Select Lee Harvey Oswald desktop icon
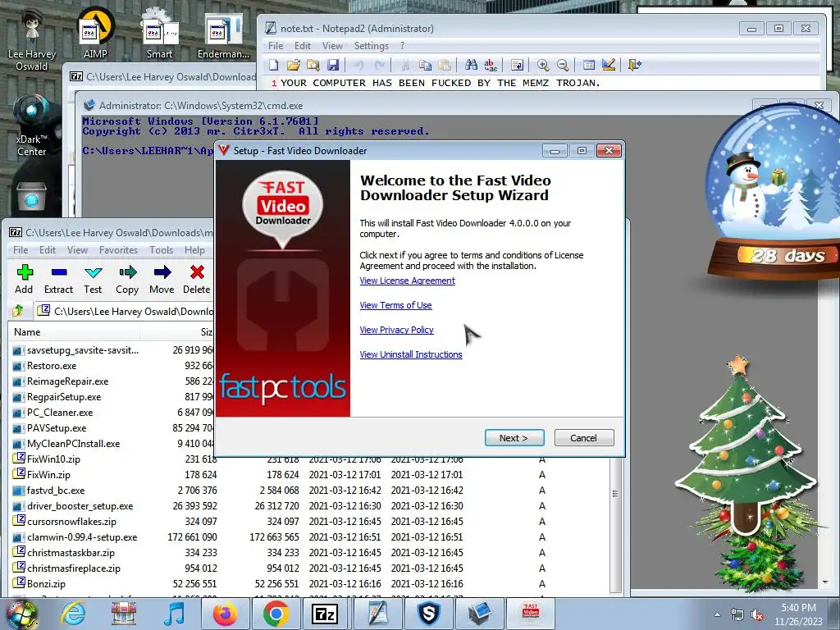Screen dimensions: 840x630 point(32,39)
